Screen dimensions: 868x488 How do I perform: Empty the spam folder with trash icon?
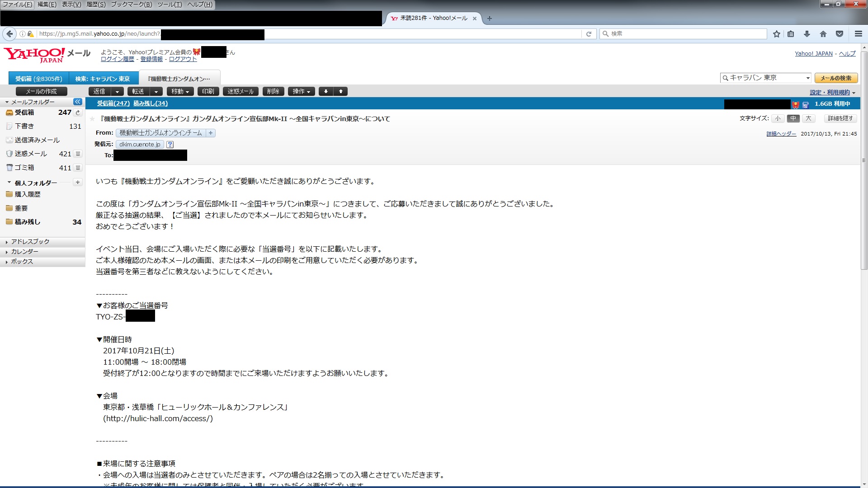pyautogui.click(x=78, y=154)
